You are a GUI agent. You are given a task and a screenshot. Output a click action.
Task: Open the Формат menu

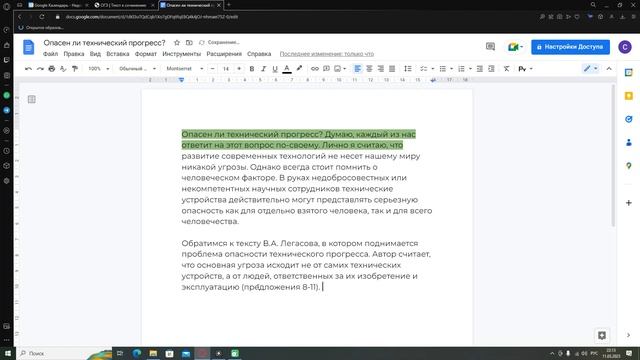[x=146, y=54]
